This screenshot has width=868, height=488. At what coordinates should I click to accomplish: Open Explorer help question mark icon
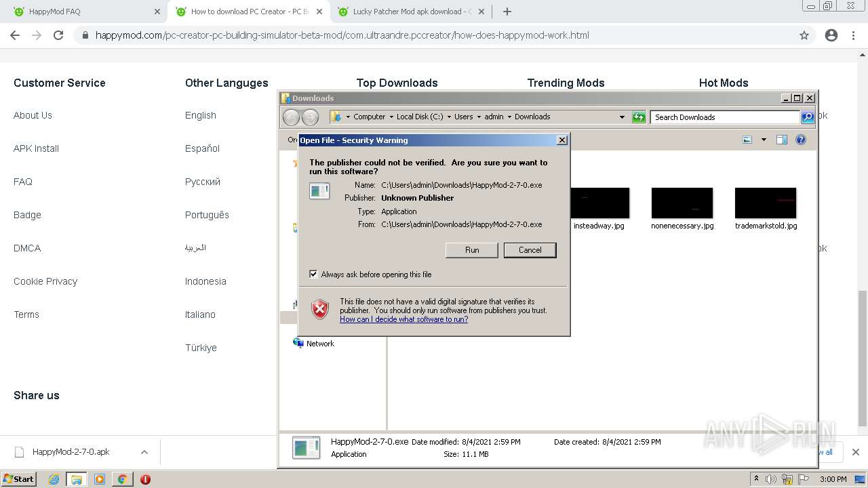[x=801, y=140]
